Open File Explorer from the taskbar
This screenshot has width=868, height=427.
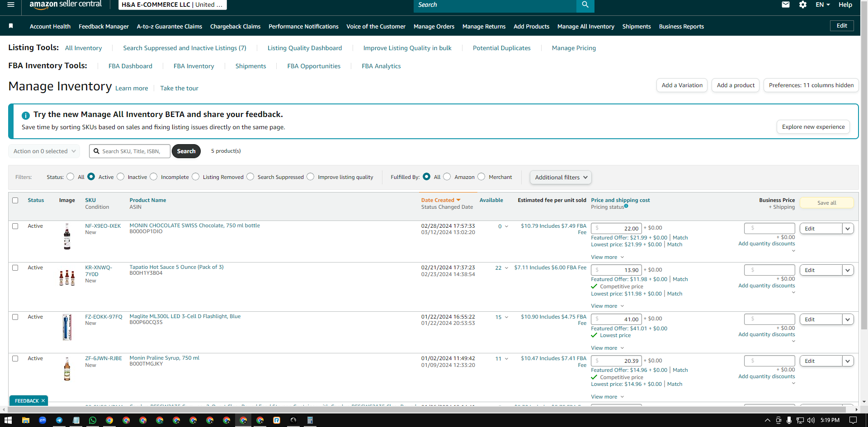(x=26, y=420)
